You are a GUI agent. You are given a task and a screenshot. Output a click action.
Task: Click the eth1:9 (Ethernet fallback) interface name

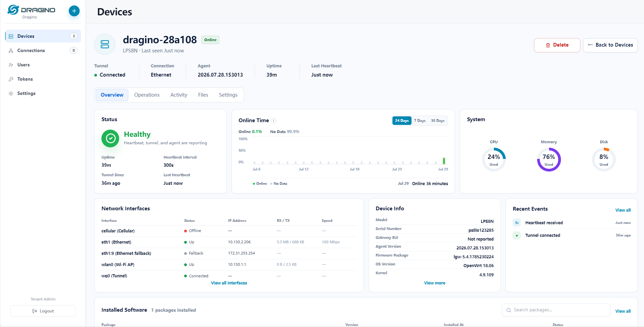coord(126,253)
